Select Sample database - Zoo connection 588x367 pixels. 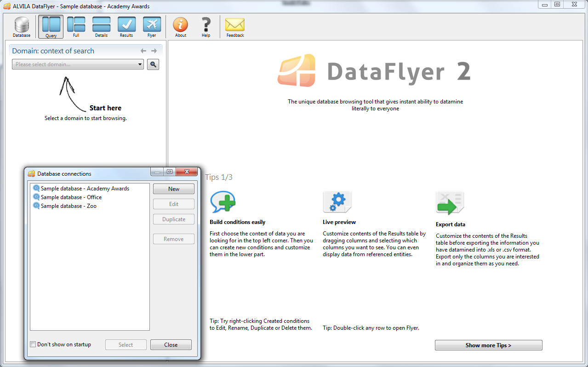[x=64, y=206]
